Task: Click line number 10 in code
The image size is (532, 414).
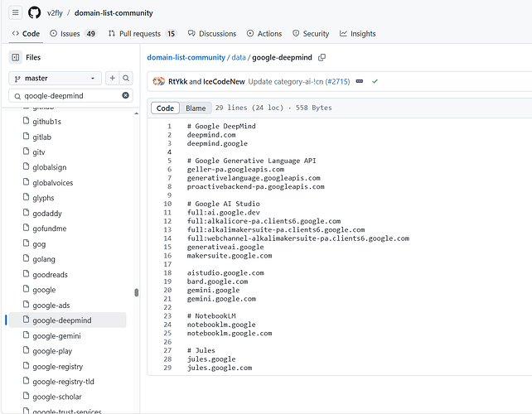Action: [167, 204]
